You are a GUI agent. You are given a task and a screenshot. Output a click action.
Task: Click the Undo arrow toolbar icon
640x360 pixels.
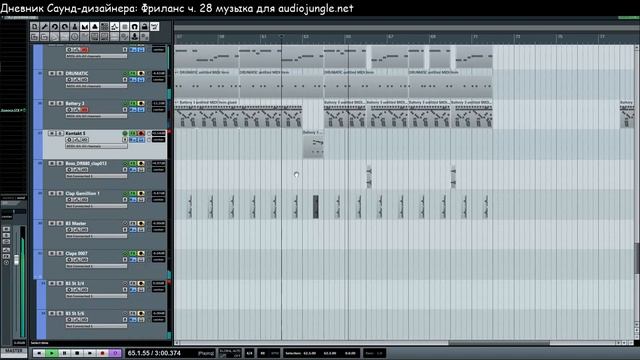coord(54,27)
